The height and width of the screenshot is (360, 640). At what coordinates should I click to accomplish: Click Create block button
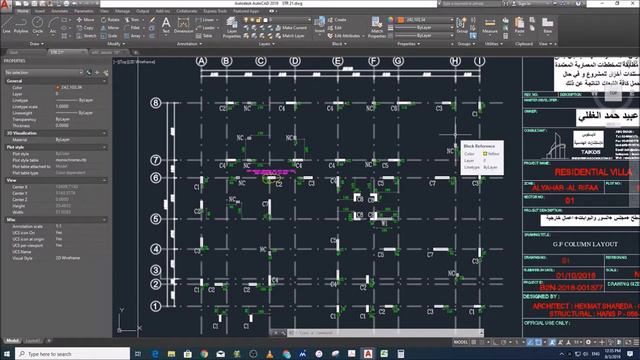pos(337,20)
